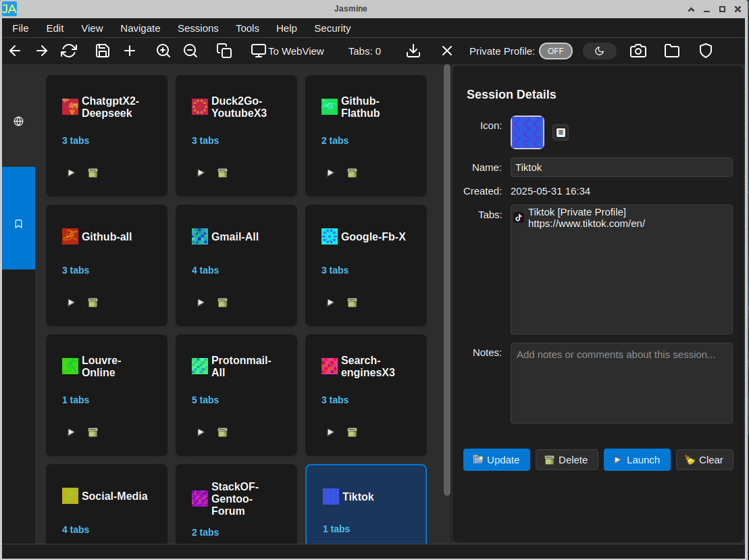Select the Tiktok session card
Screen dimensions: 749x560
click(x=366, y=504)
